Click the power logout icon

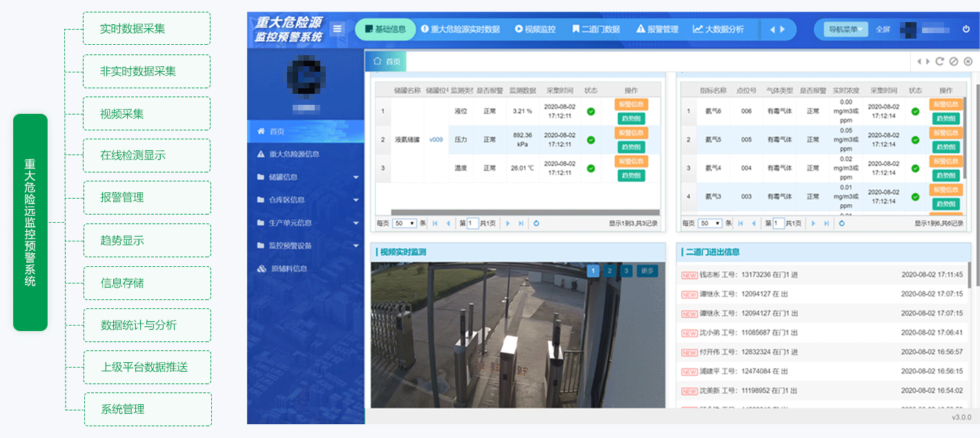pyautogui.click(x=966, y=30)
